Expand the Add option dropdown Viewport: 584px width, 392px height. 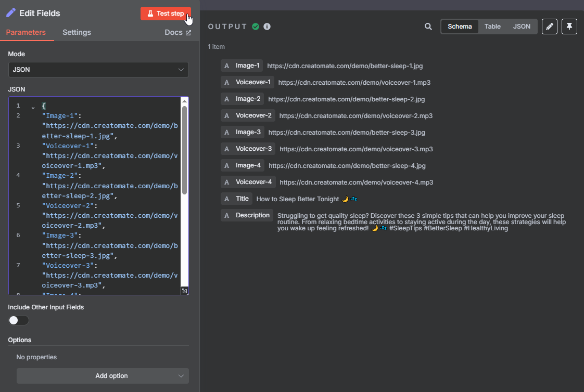point(103,376)
